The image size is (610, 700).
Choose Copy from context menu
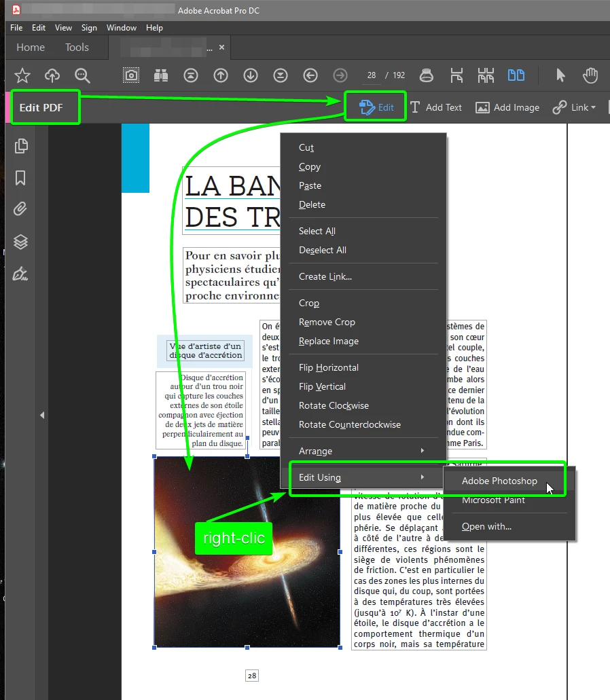click(363, 166)
